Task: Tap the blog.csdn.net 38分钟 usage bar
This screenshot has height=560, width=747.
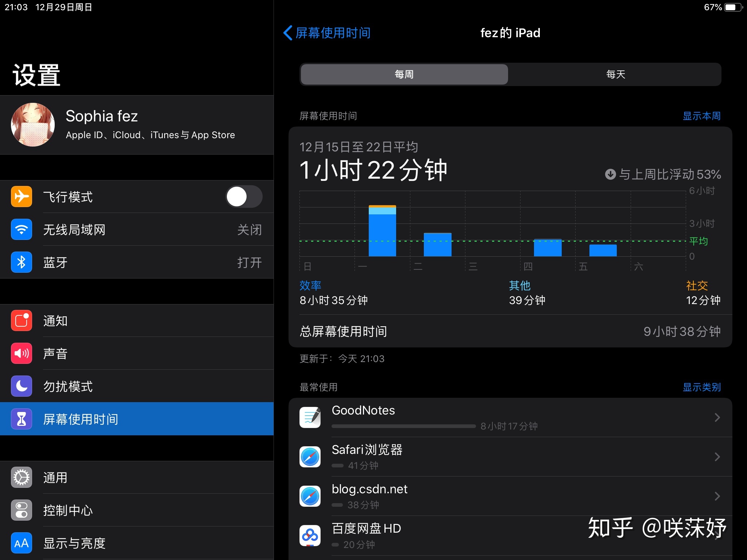Action: [337, 505]
